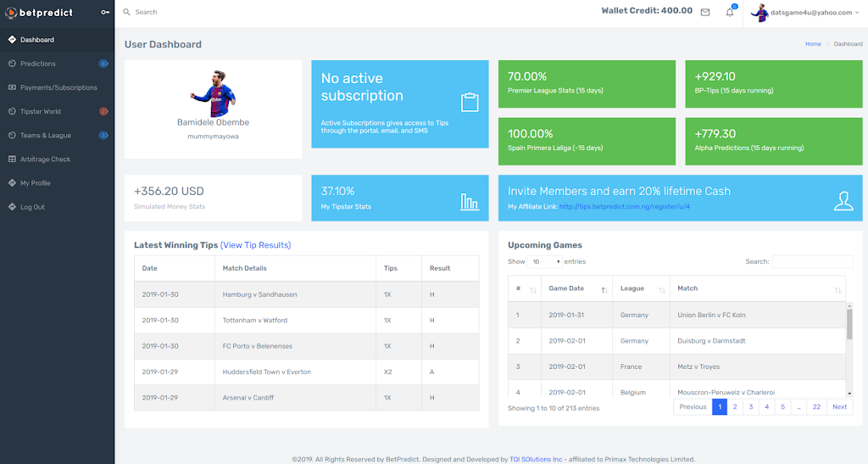Click the betpredict logo icon
Viewport: 868px width, 464px height.
click(x=10, y=12)
